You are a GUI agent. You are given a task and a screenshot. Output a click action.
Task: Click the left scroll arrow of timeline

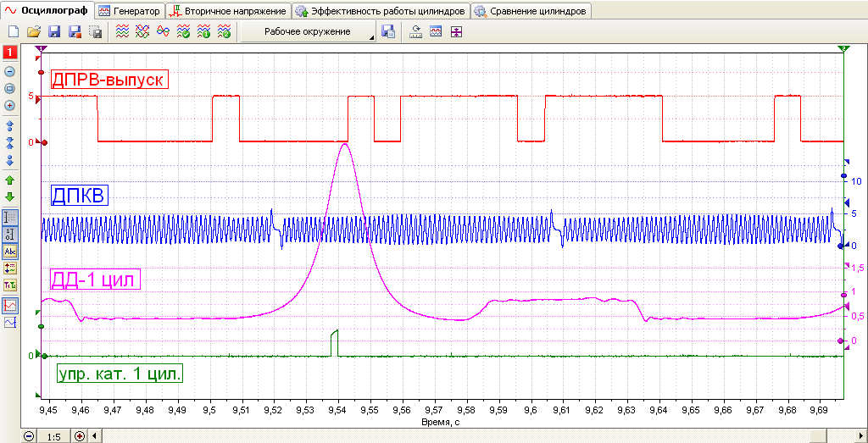[x=94, y=436]
